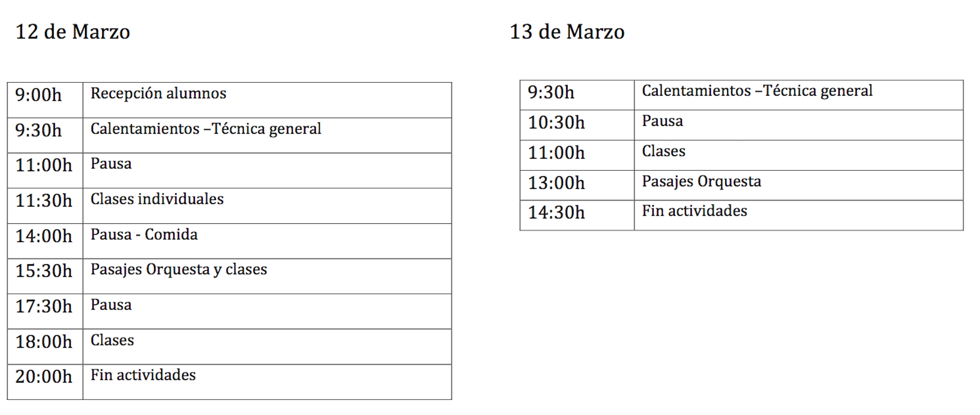
Task: Click the 14:30h time cell
Action: pyautogui.click(x=556, y=213)
